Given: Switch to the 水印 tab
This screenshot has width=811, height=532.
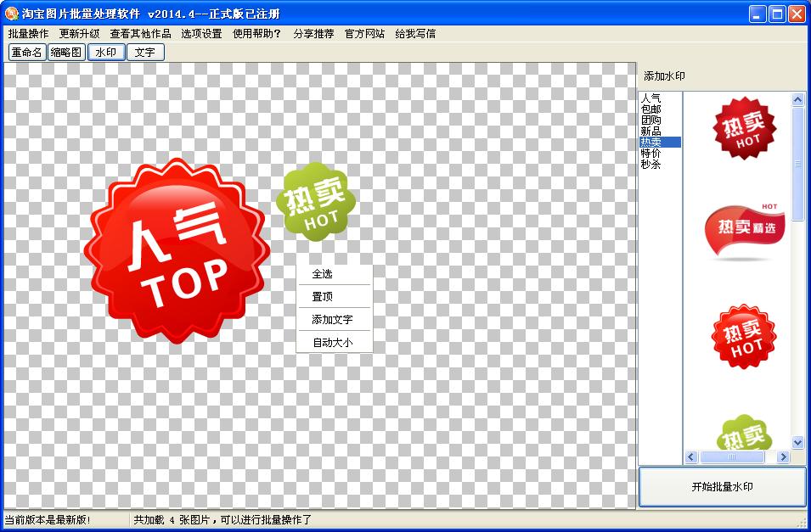Looking at the screenshot, I should pos(106,53).
